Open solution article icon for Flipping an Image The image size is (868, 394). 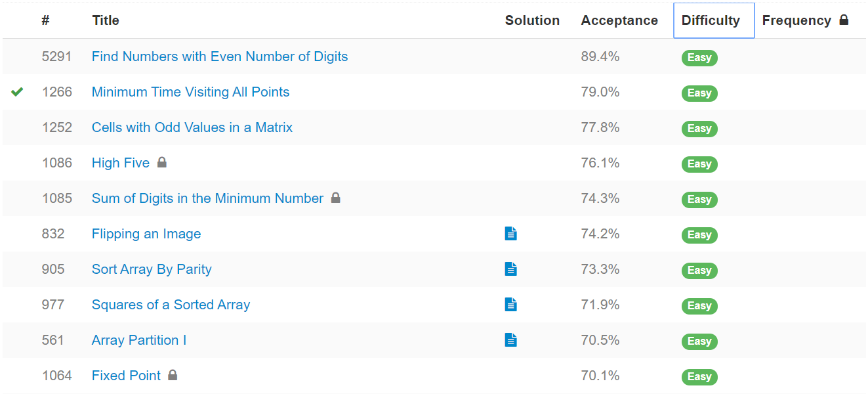[x=511, y=233]
